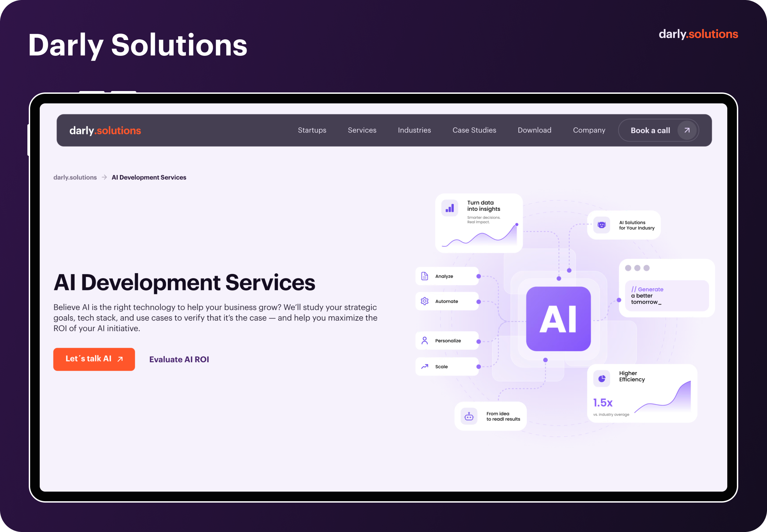Click the large purple AI tile
The width and height of the screenshot is (767, 532).
pyautogui.click(x=558, y=319)
